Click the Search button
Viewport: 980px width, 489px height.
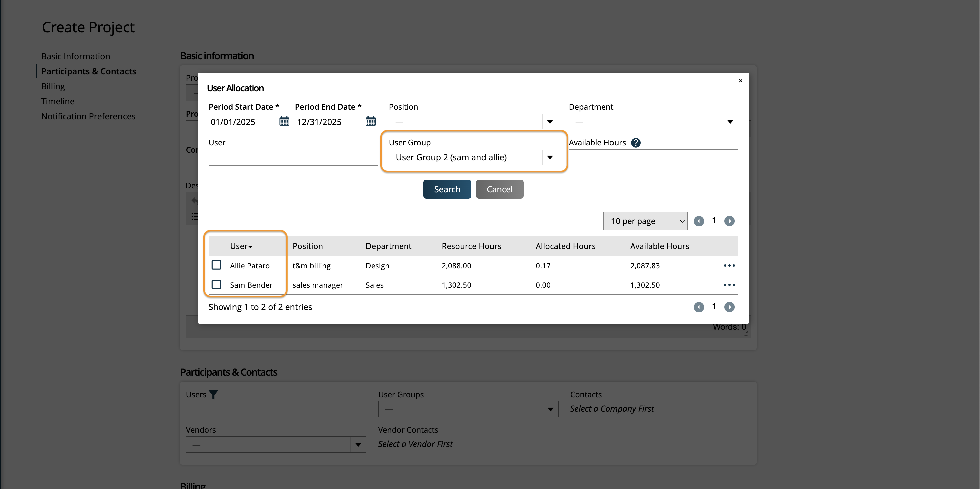point(447,189)
